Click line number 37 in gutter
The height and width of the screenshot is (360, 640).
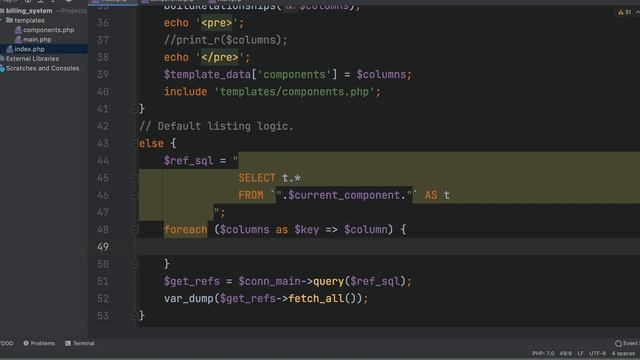coord(103,40)
